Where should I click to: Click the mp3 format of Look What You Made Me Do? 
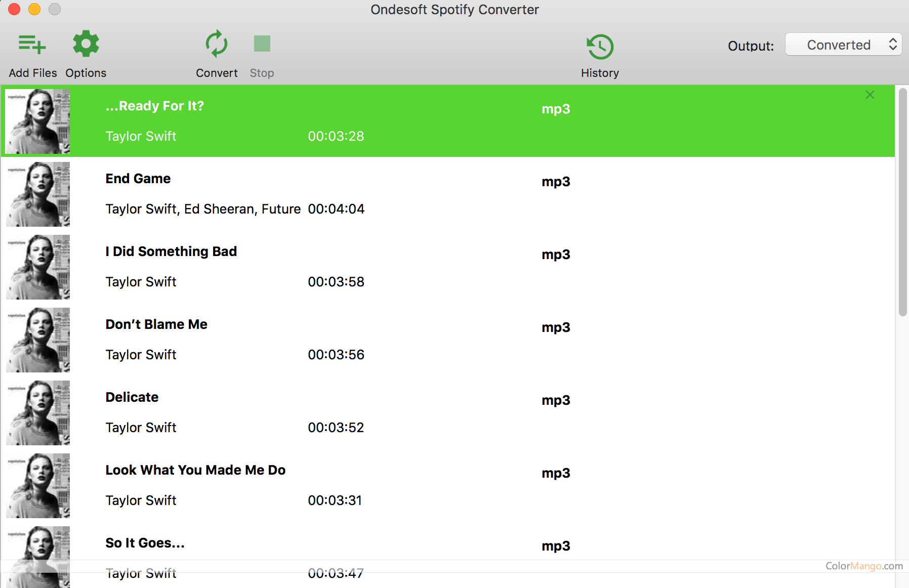[x=556, y=474]
